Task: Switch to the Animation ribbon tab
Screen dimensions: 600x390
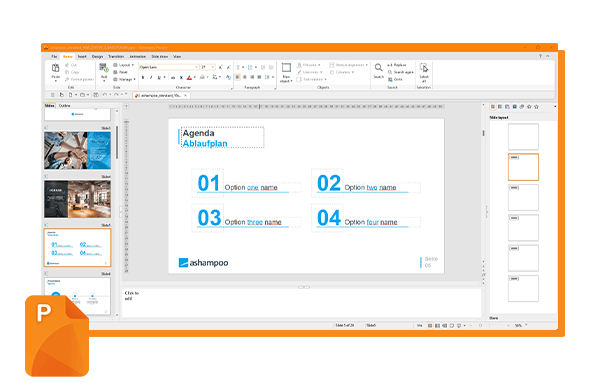Action: pyautogui.click(x=137, y=56)
